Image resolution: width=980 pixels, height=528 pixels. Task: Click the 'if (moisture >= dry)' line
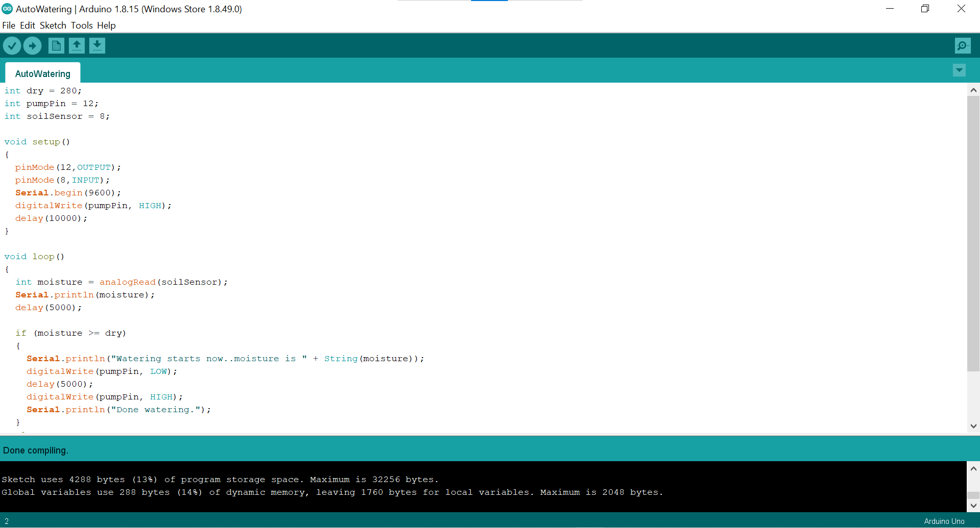(70, 333)
